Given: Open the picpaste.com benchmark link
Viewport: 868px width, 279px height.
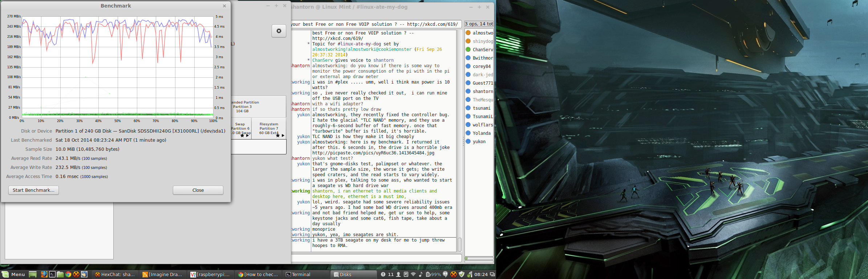Looking at the screenshot, I should pos(373,153).
